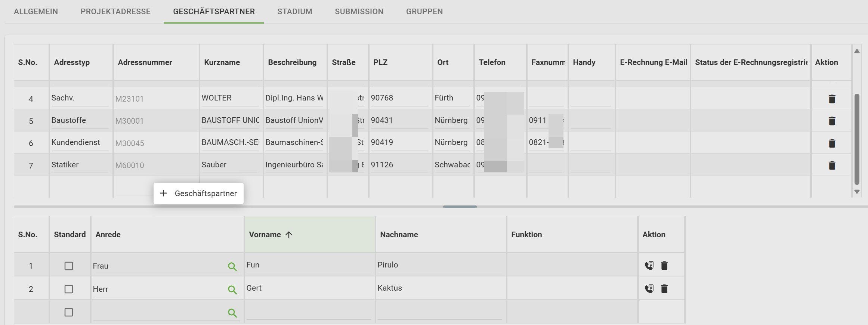Switch to the Projektadresse tab
The height and width of the screenshot is (325, 868).
tap(115, 12)
